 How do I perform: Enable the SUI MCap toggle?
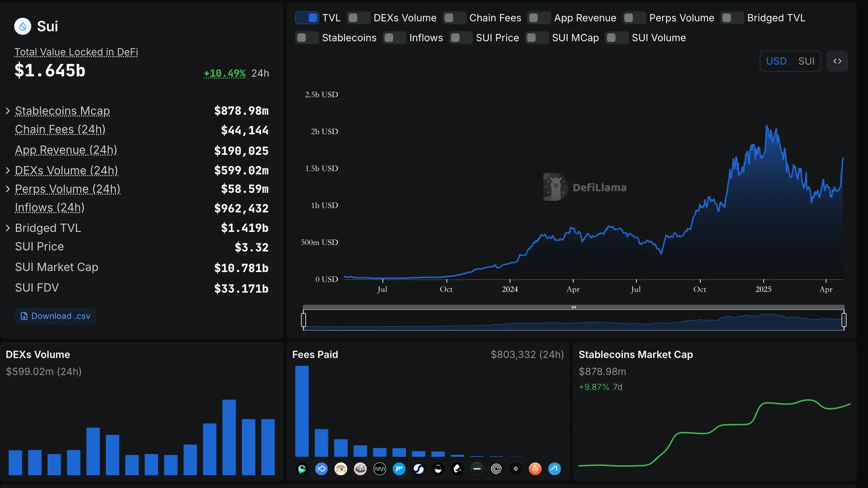[x=537, y=38]
